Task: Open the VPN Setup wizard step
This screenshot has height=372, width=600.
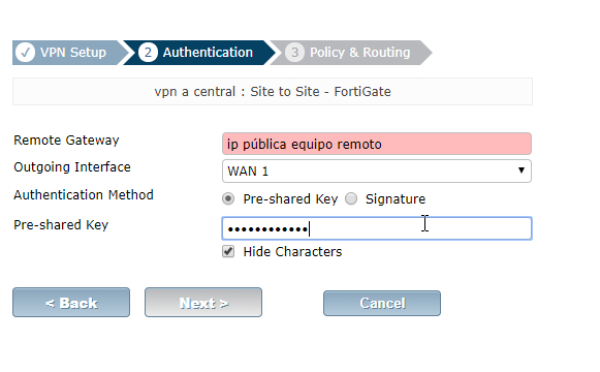Action: point(73,52)
